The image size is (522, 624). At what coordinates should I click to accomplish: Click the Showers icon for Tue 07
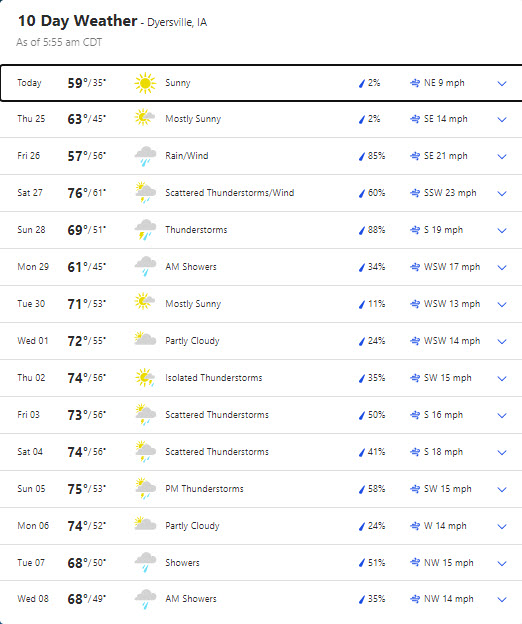pyautogui.click(x=145, y=562)
